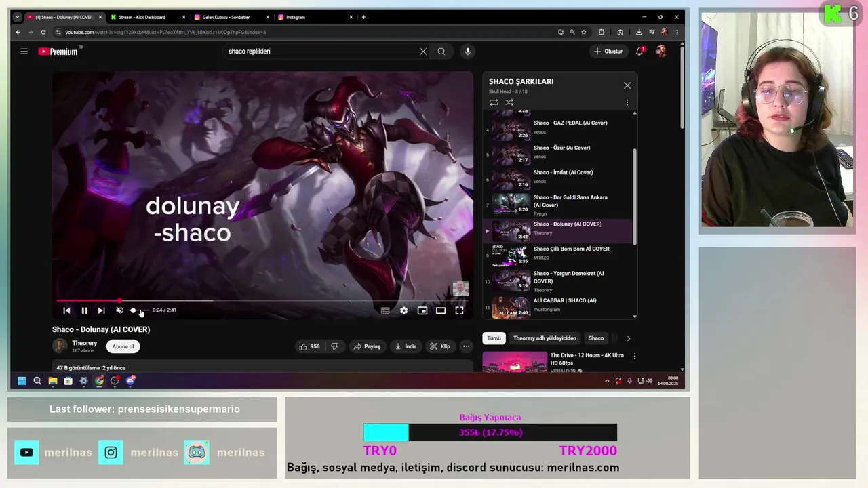Switch to Gelen Kutusu • Sohbetler tab
The width and height of the screenshot is (868, 488).
pyautogui.click(x=231, y=17)
